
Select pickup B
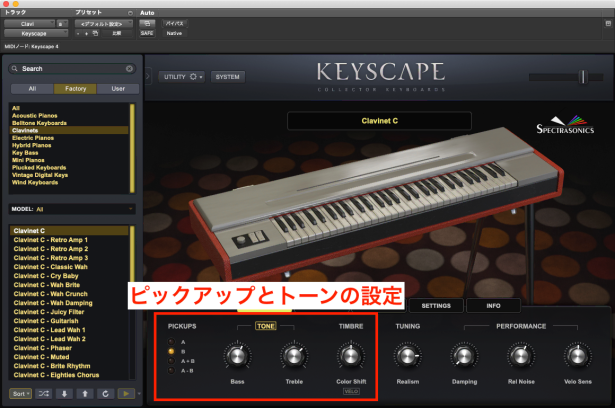(171, 351)
